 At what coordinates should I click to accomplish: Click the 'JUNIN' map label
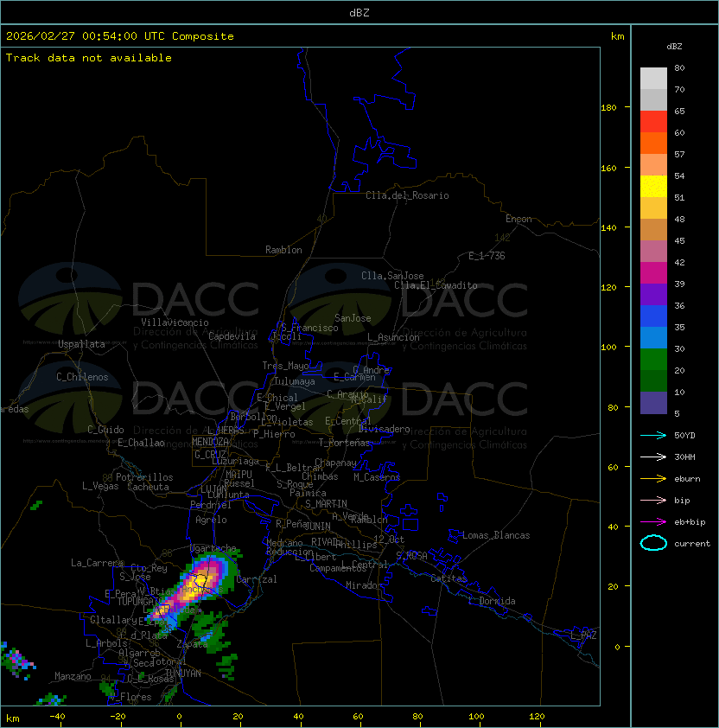click(x=317, y=526)
